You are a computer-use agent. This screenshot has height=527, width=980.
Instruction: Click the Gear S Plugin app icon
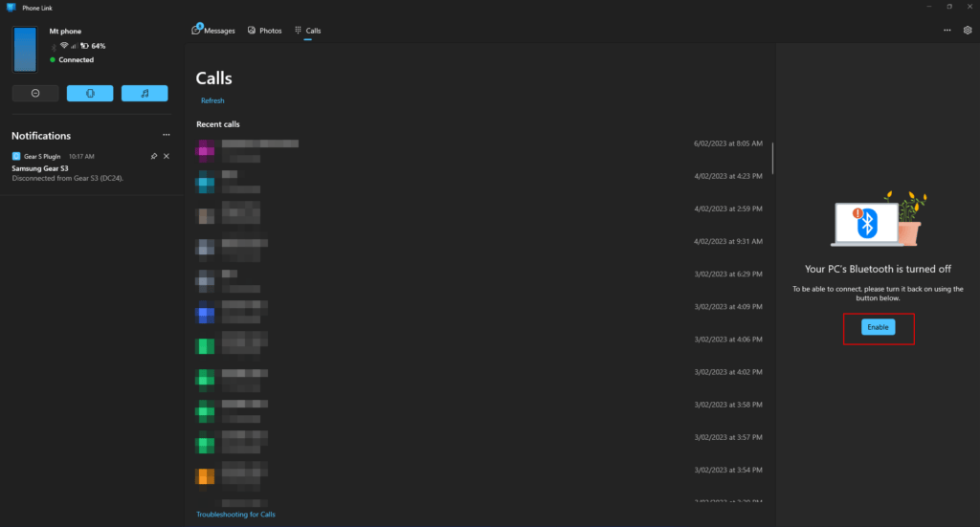(x=16, y=156)
